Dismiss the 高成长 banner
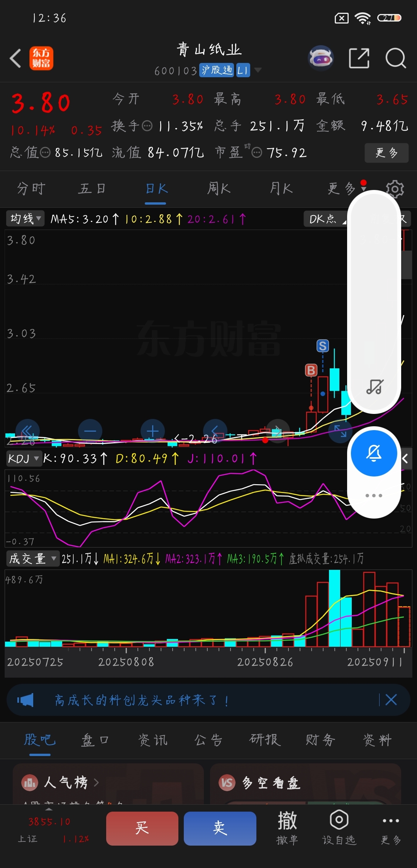Viewport: 417px width, 868px height. coord(391,700)
